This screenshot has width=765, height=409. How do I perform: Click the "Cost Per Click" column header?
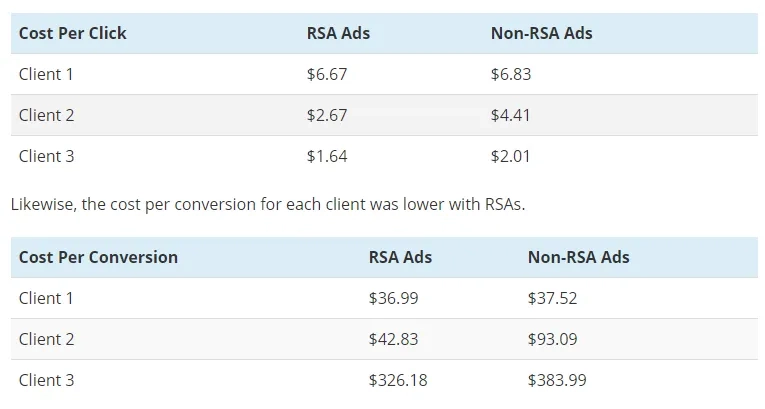click(x=72, y=33)
